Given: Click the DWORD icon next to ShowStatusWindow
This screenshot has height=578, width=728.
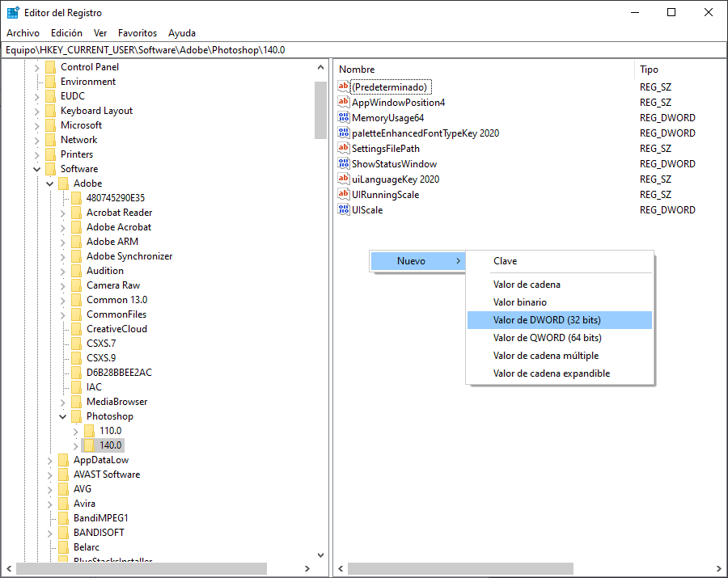Looking at the screenshot, I should pyautogui.click(x=344, y=162).
